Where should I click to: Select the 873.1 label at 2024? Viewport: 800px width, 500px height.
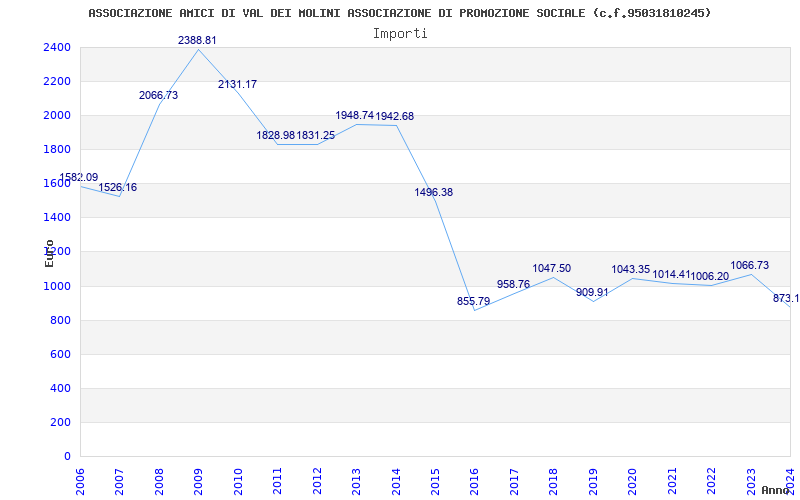(x=786, y=298)
